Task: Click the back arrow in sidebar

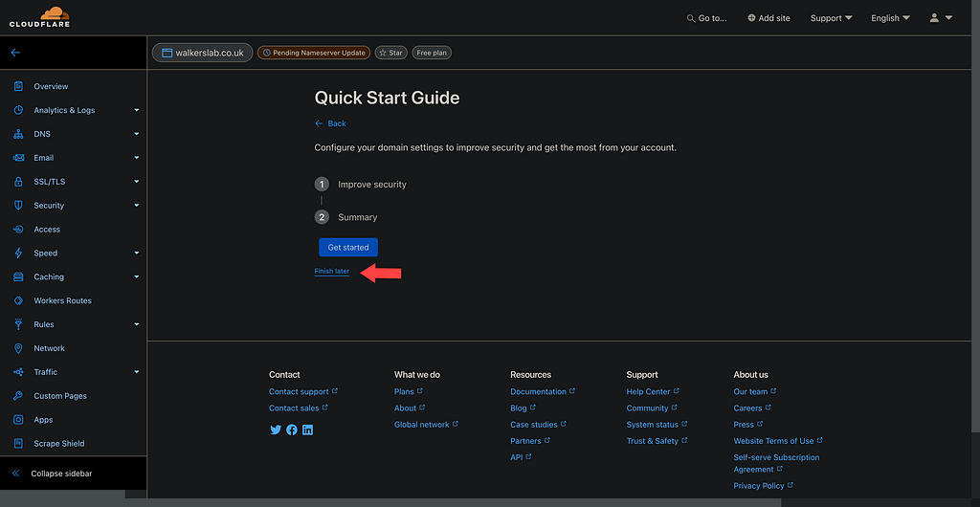Action: click(15, 53)
